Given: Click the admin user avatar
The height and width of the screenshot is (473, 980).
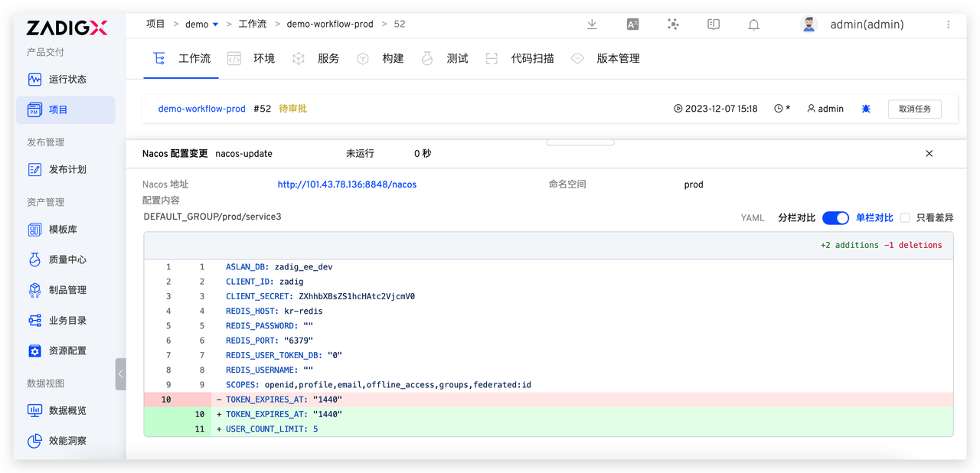Looking at the screenshot, I should point(808,24).
